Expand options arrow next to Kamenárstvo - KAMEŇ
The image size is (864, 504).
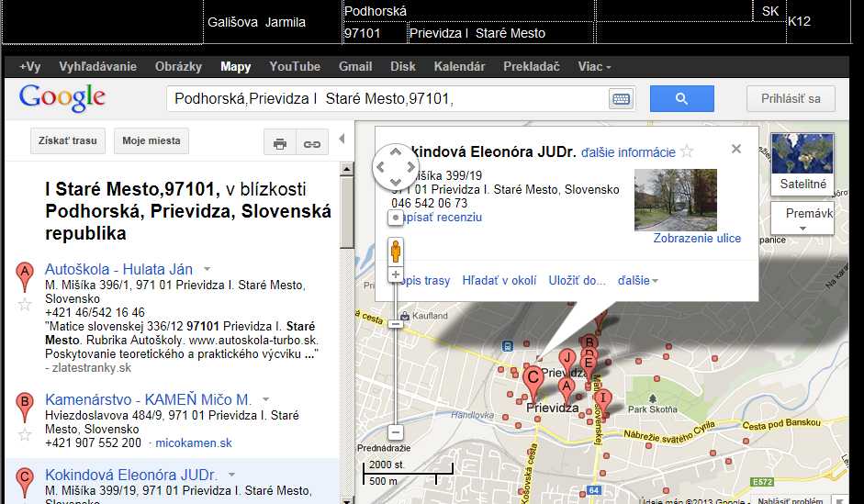tap(265, 399)
